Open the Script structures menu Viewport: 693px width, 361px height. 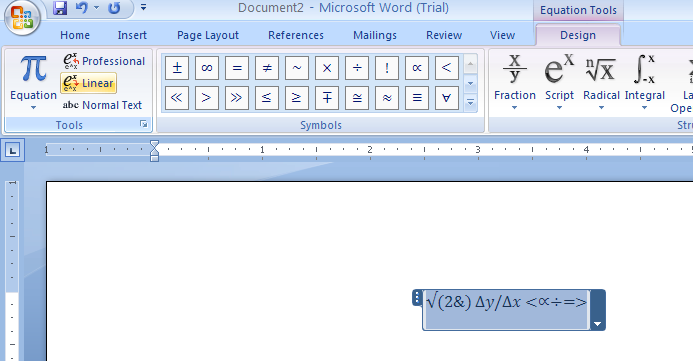point(559,83)
